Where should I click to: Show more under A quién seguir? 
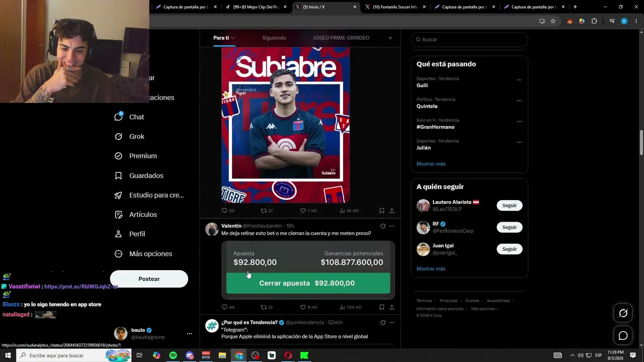(431, 269)
